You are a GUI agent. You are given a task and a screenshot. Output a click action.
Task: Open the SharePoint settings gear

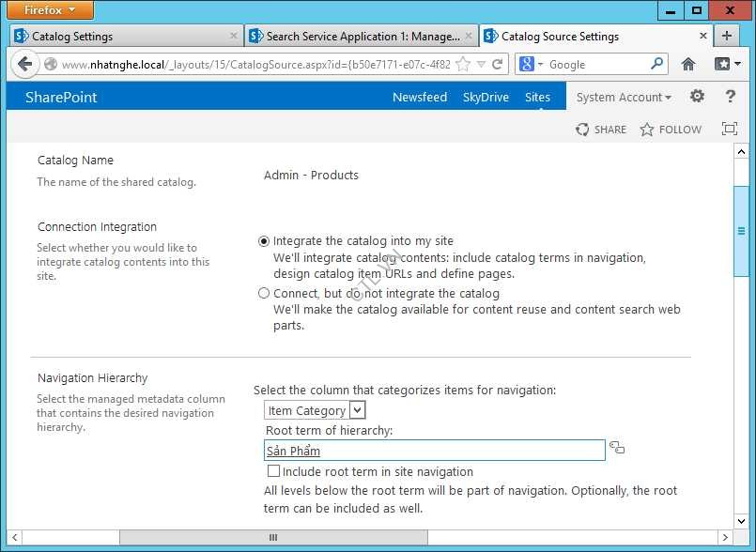[697, 97]
